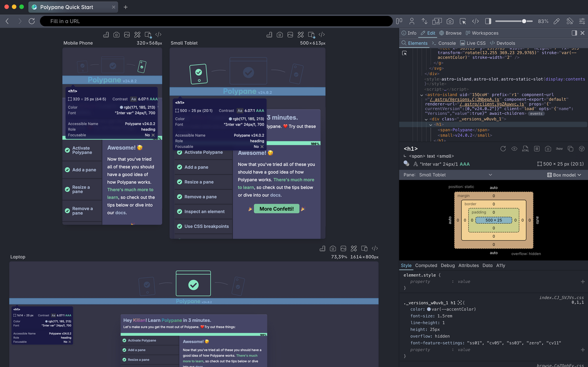
Task: Open the settings sliders icon
Action: pos(582,21)
